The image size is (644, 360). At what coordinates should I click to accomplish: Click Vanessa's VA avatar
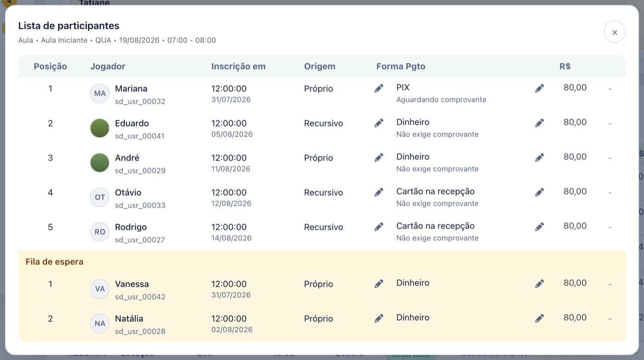point(100,289)
